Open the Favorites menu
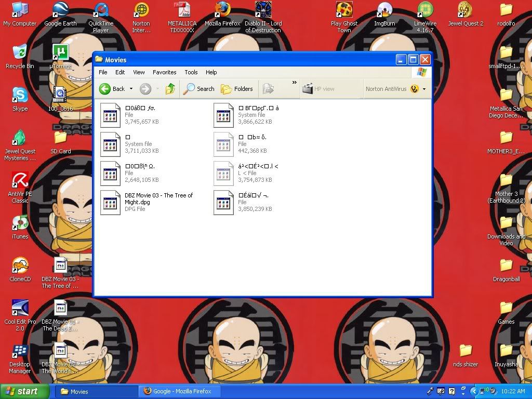This screenshot has height=399, width=532. 165,72
